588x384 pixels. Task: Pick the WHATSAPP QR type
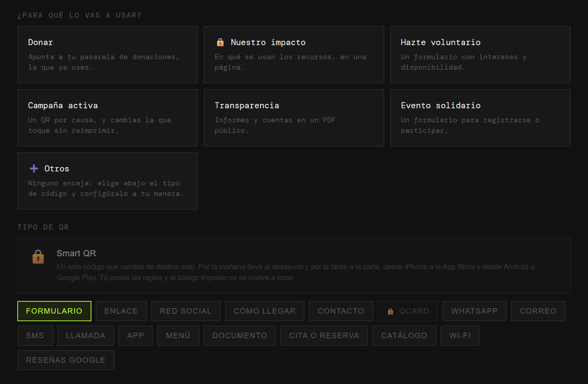tap(475, 311)
